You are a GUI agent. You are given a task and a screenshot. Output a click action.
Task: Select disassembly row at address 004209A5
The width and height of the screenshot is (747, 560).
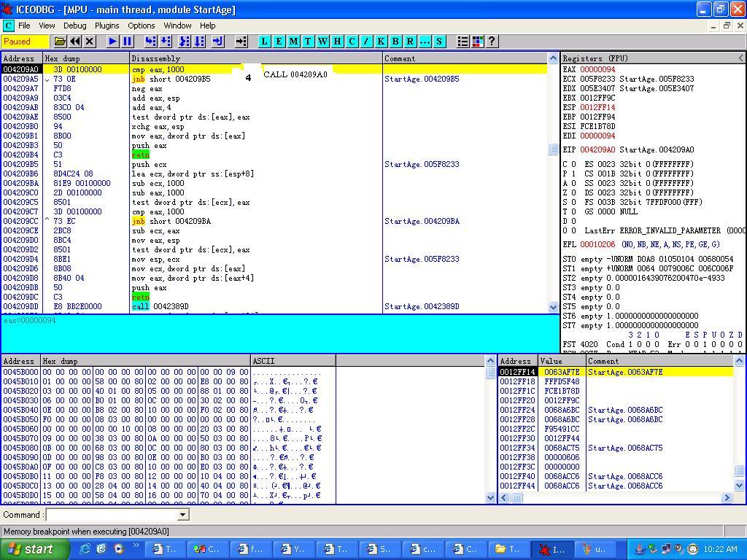coord(274,79)
